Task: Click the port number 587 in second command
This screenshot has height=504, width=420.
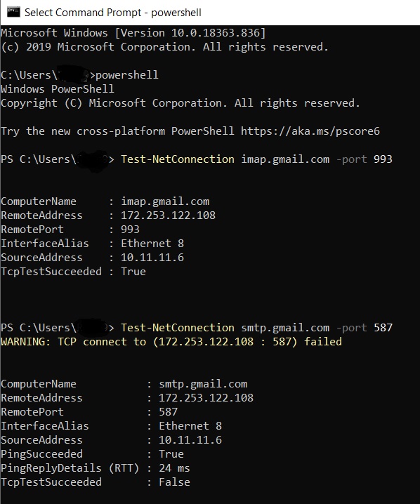Action: [383, 328]
